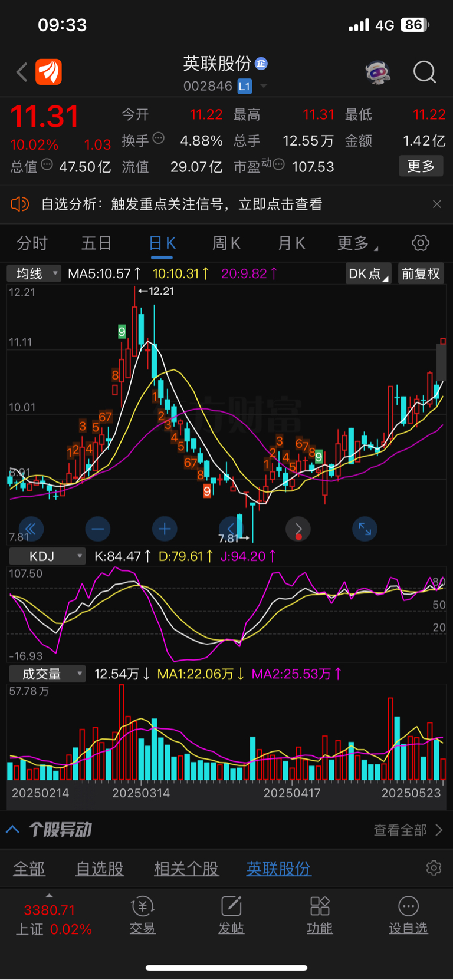The width and height of the screenshot is (453, 980).
Task: Select the 自选股 filter tab
Action: tap(100, 869)
